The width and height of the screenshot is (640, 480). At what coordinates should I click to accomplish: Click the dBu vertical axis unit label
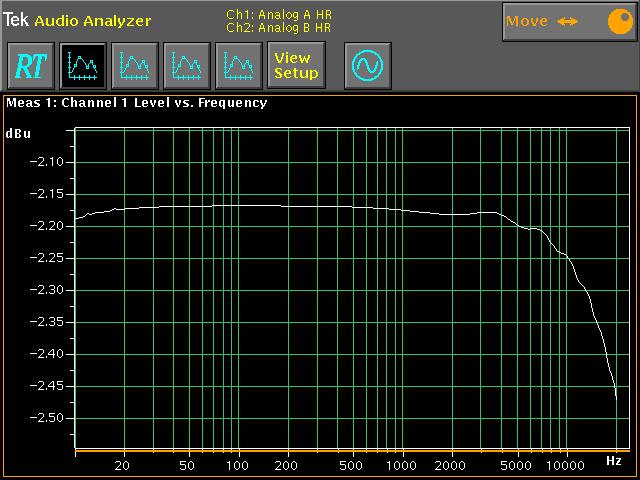[17, 133]
